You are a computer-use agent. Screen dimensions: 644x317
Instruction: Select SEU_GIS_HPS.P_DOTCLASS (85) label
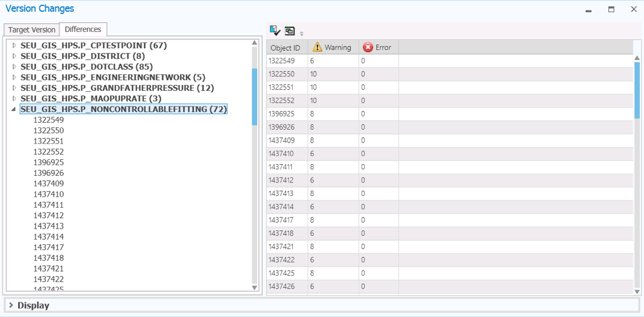pyautogui.click(x=87, y=66)
